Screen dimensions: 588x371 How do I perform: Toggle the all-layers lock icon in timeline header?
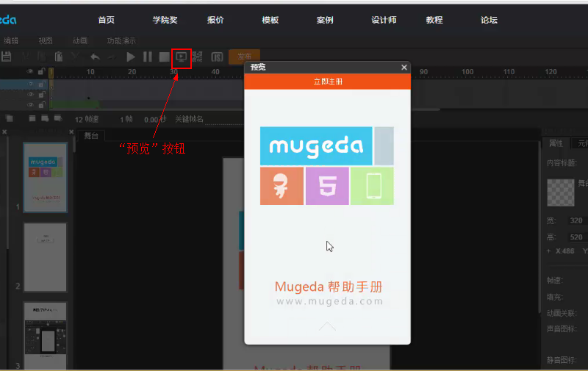pos(41,71)
